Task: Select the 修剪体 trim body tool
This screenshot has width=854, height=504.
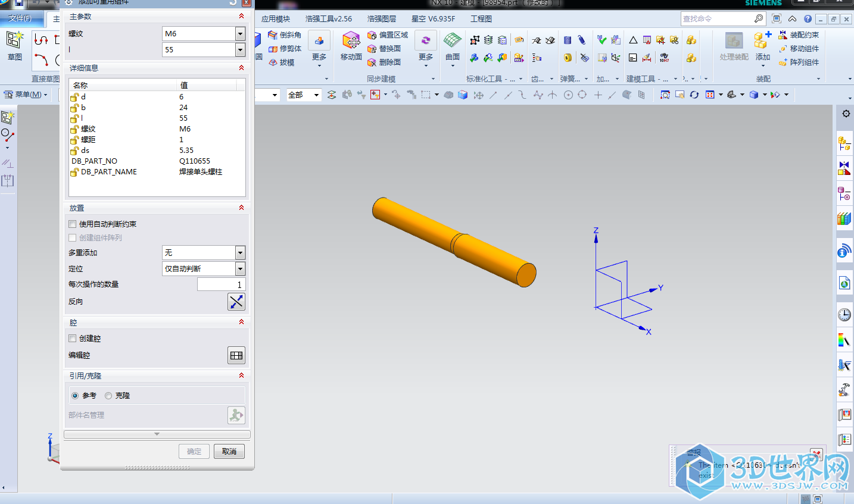Action: [285, 49]
